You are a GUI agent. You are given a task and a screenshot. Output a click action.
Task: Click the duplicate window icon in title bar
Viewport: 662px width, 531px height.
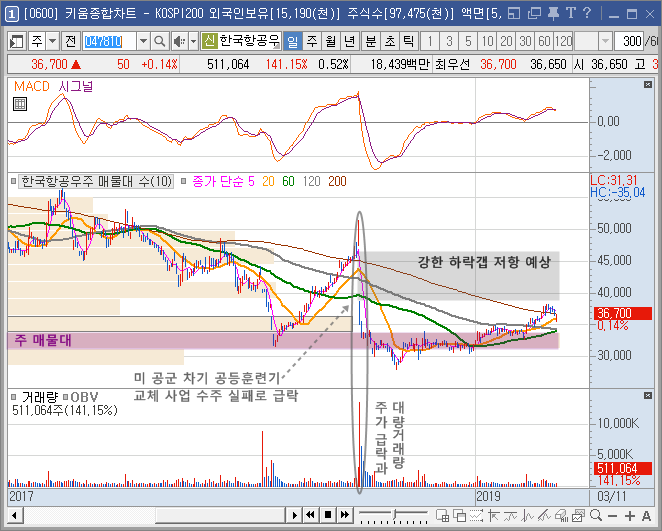[534, 14]
